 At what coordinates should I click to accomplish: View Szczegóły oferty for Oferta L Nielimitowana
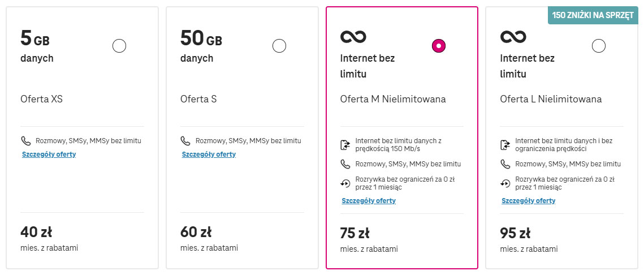[528, 201]
